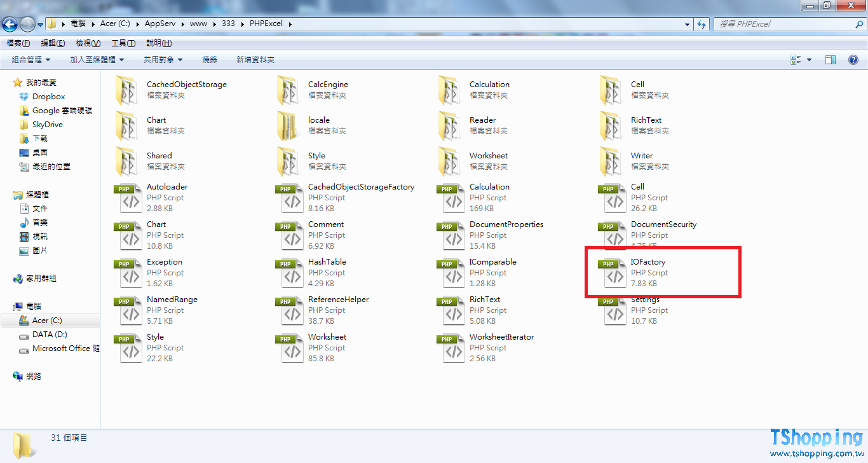The height and width of the screenshot is (463, 868).
Task: Select the RichText folder icon
Action: click(x=611, y=126)
